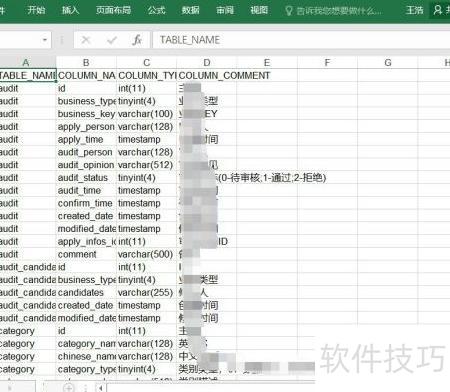Open the 视图 ribbon tab
The image size is (450, 392).
[x=259, y=10]
